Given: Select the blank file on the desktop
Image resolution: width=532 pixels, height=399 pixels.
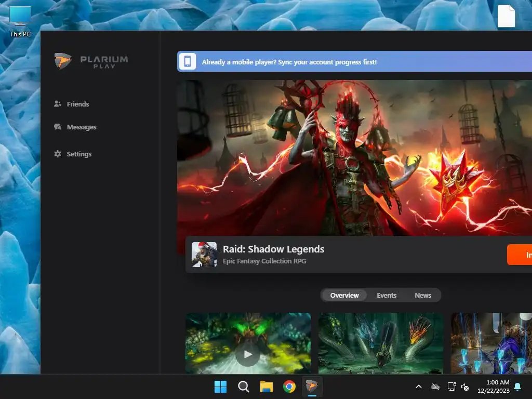Looking at the screenshot, I should click(x=506, y=16).
